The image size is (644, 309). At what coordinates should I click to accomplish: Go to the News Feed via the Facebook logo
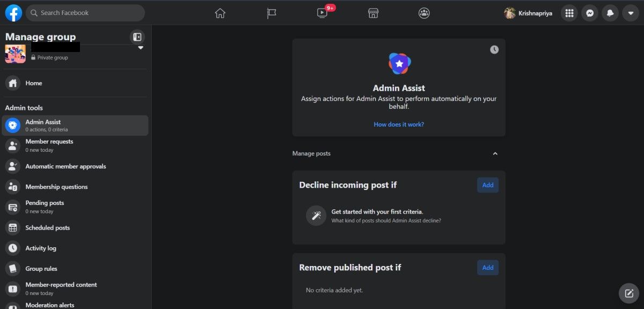(x=12, y=12)
